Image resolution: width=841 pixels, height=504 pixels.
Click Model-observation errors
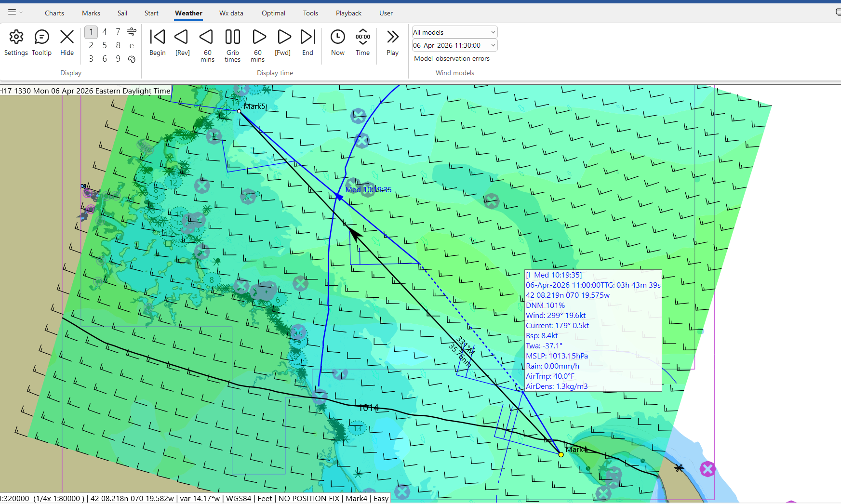click(x=452, y=58)
